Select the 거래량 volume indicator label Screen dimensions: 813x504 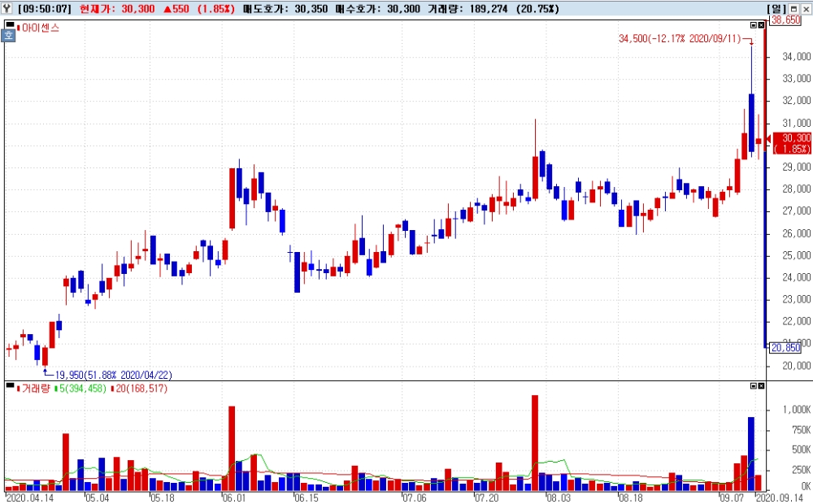36,389
